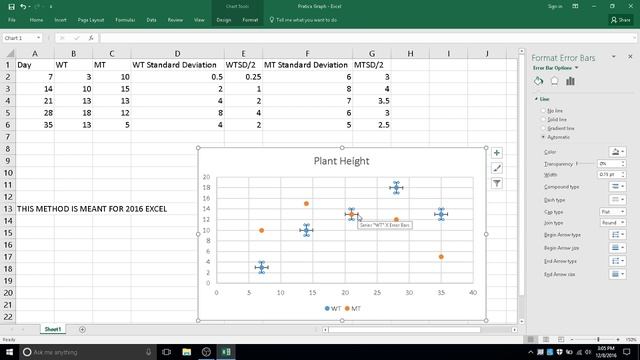Viewport: 640px width, 360px height.
Task: Click the WT legend entry
Action: [x=333, y=309]
